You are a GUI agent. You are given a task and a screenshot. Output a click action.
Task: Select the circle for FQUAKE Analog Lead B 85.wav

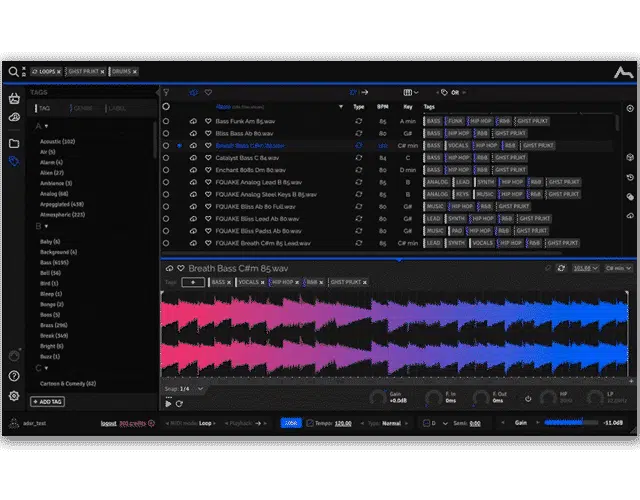(x=166, y=182)
